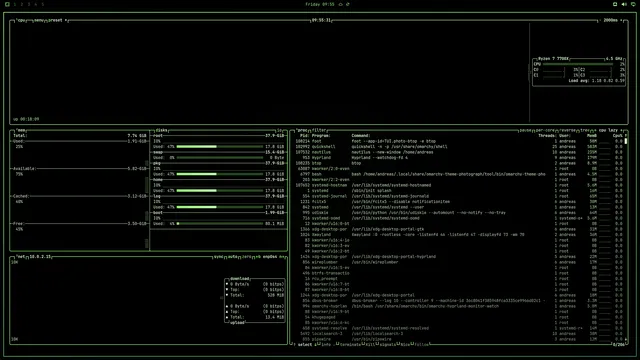The width and height of the screenshot is (640, 360).
Task: Toggle net auto scaling
Action: [232, 257]
